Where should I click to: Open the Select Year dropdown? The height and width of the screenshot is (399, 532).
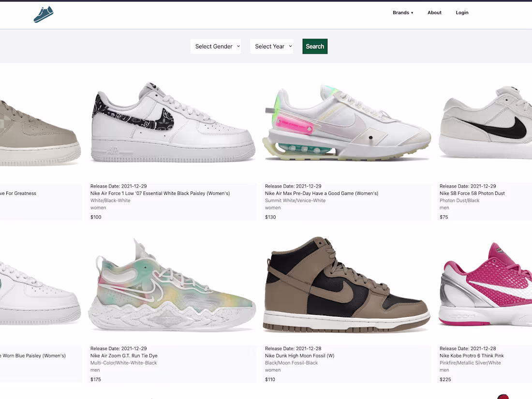pos(271,46)
